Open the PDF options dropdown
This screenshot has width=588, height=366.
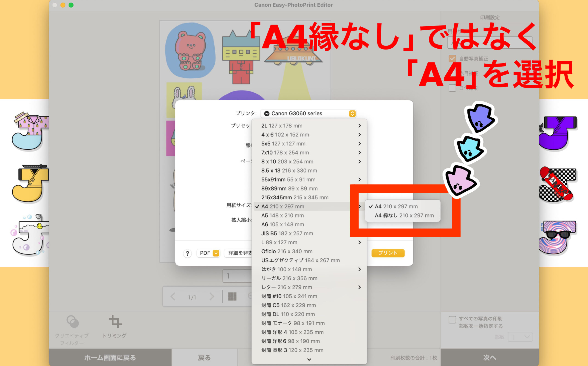click(208, 253)
